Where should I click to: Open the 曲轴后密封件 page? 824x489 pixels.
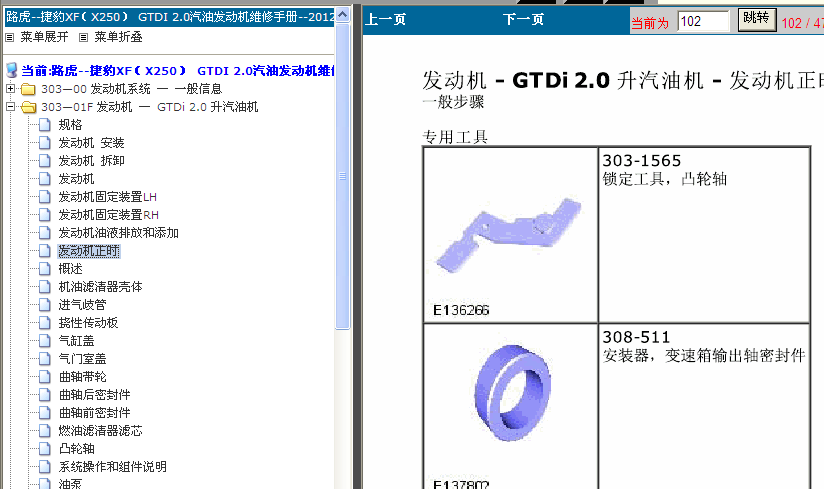(x=95, y=394)
